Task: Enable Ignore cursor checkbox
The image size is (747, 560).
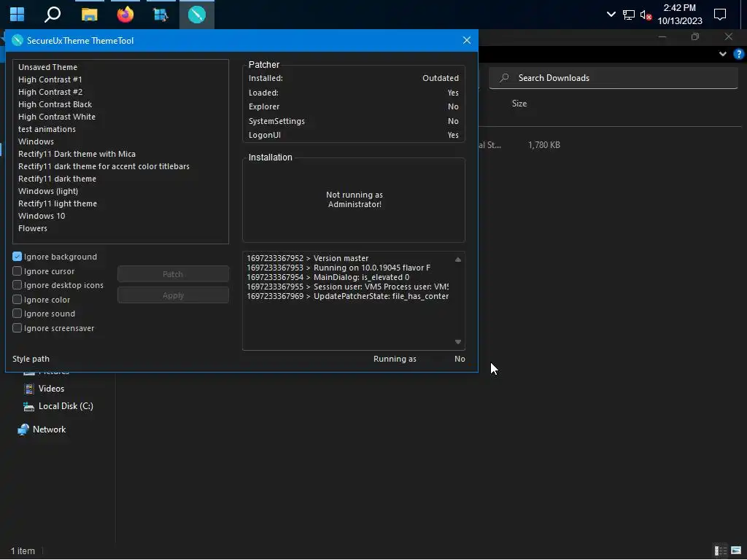Action: point(18,271)
